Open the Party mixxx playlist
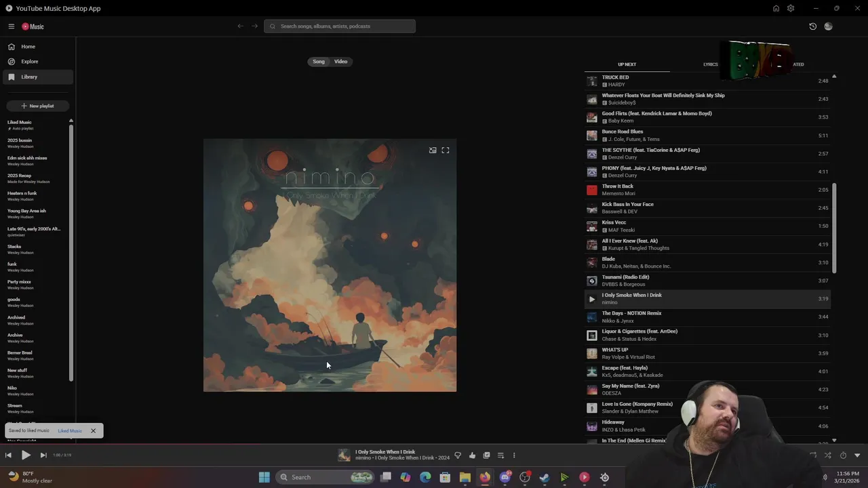This screenshot has height=488, width=868. coord(20,285)
